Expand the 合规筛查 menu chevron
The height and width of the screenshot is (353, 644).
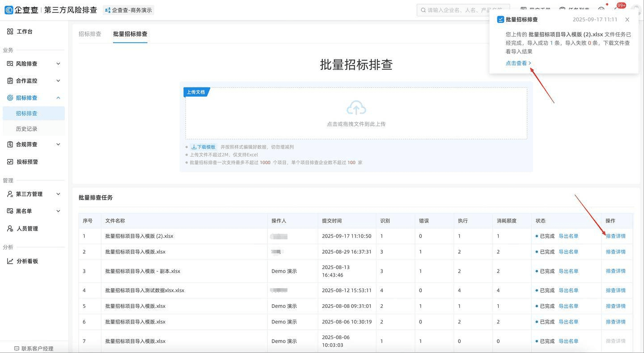point(58,144)
